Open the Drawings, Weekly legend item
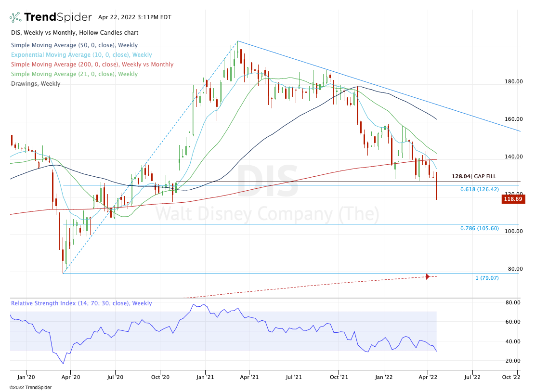The height and width of the screenshot is (392, 535). pyautogui.click(x=36, y=84)
